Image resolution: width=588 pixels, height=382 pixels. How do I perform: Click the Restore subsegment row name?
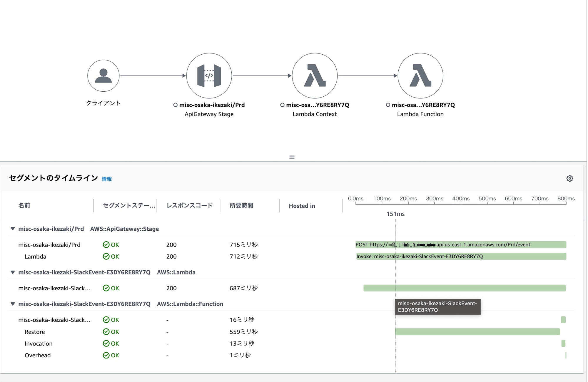(x=35, y=332)
